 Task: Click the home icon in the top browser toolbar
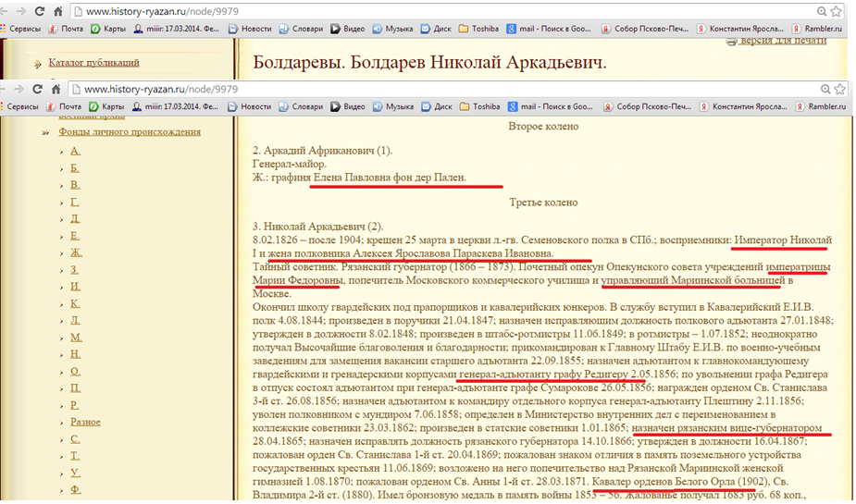pyautogui.click(x=58, y=11)
